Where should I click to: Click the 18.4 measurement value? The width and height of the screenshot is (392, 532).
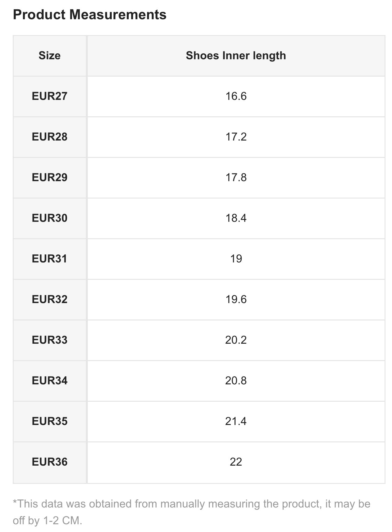236,218
